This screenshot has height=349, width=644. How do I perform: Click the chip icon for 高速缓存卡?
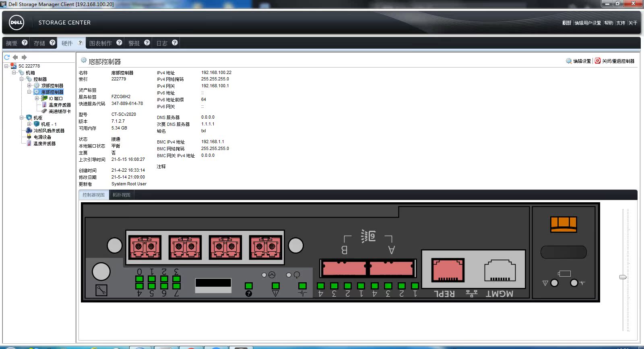pos(44,111)
